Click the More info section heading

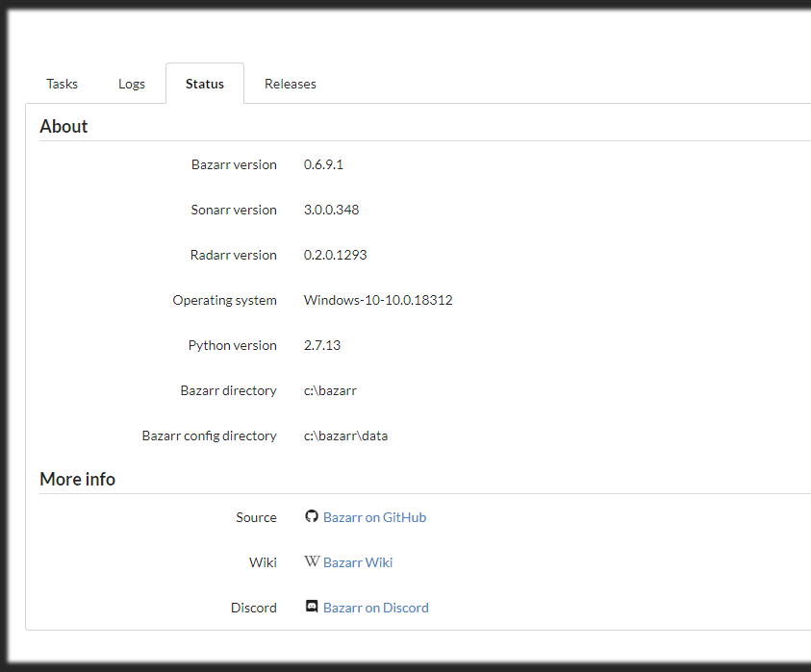[78, 479]
